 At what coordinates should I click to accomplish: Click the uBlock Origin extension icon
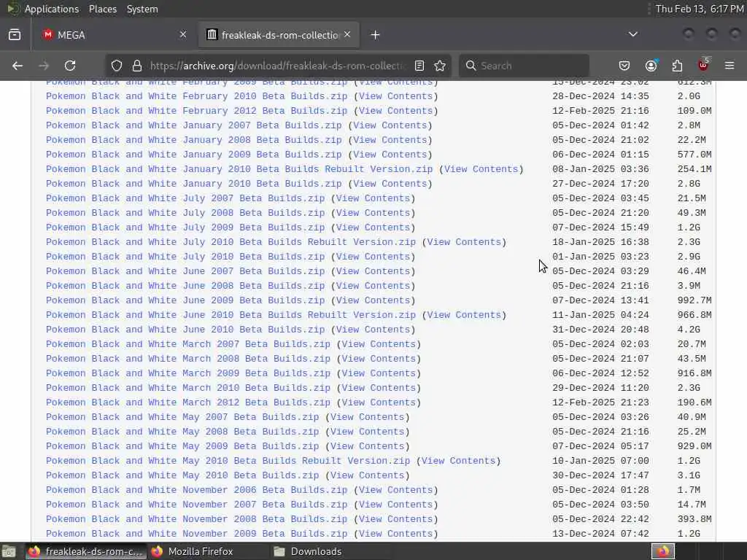click(704, 65)
